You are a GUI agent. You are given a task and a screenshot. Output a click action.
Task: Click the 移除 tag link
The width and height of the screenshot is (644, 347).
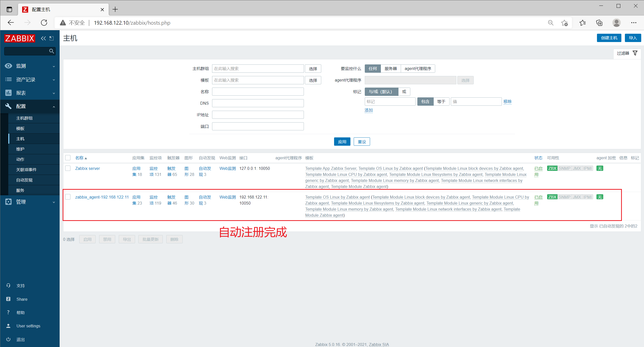click(x=507, y=101)
